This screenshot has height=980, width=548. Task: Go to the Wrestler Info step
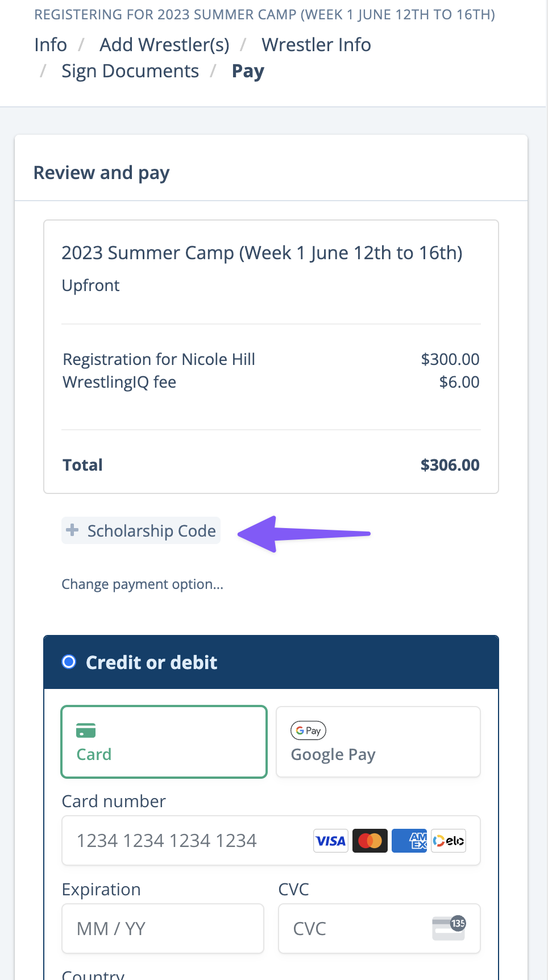click(x=315, y=44)
